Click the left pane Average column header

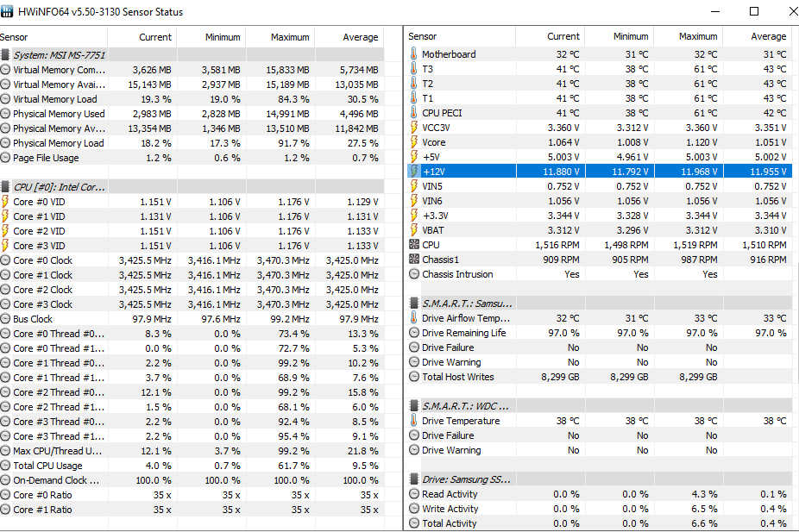coord(360,37)
